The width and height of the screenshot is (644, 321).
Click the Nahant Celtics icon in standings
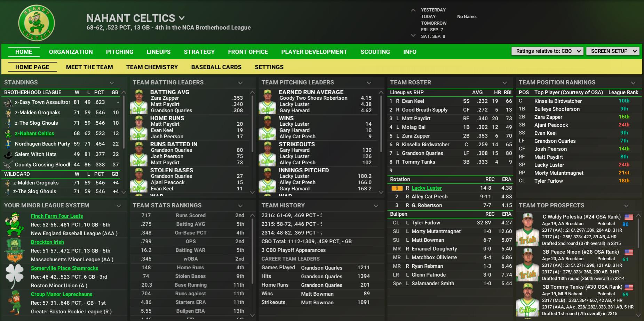(8, 134)
